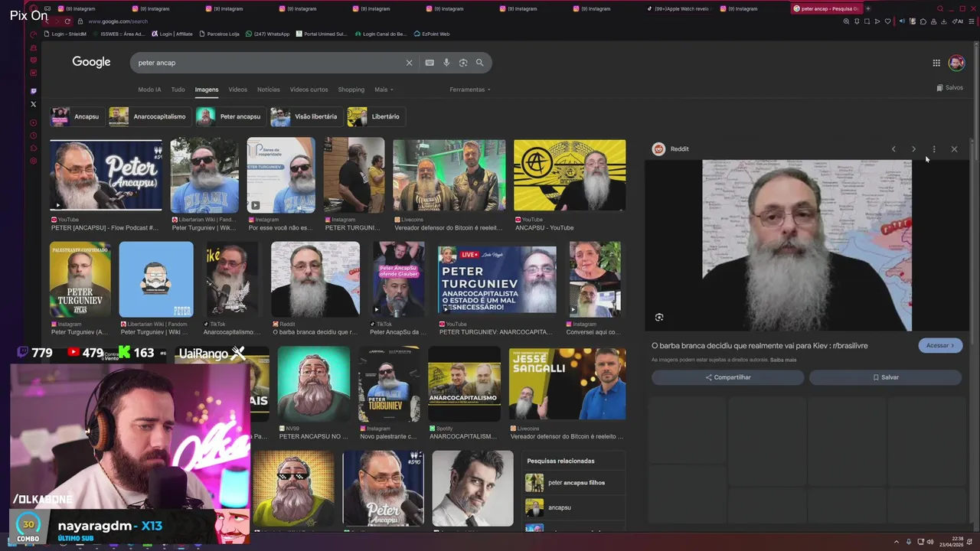Open the preview panel three-dot menu
Image resolution: width=980 pixels, height=551 pixels.
pyautogui.click(x=933, y=149)
